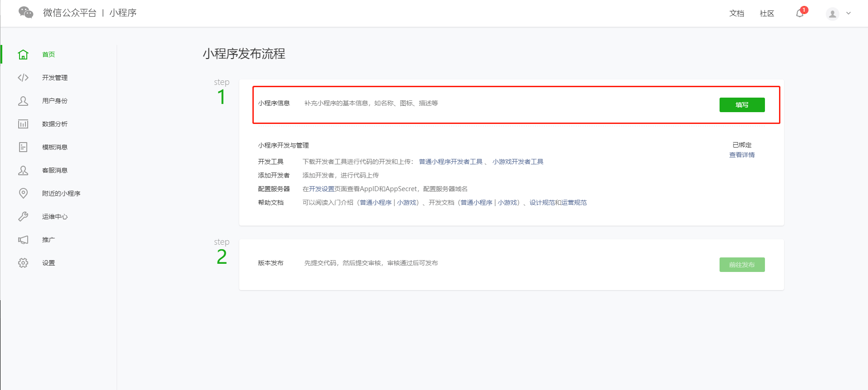Open the 查看详情 link

click(x=742, y=155)
